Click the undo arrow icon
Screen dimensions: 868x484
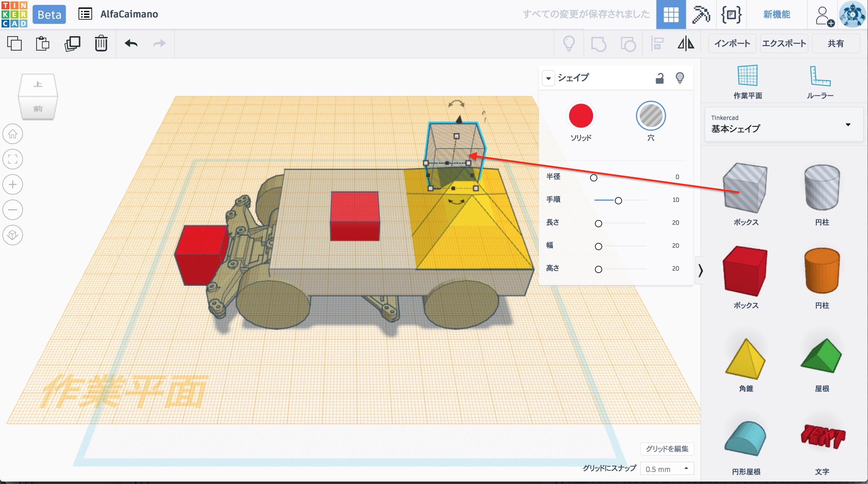point(131,43)
